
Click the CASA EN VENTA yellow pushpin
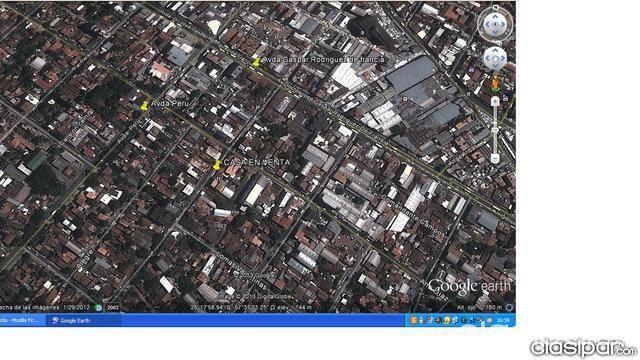click(x=217, y=164)
